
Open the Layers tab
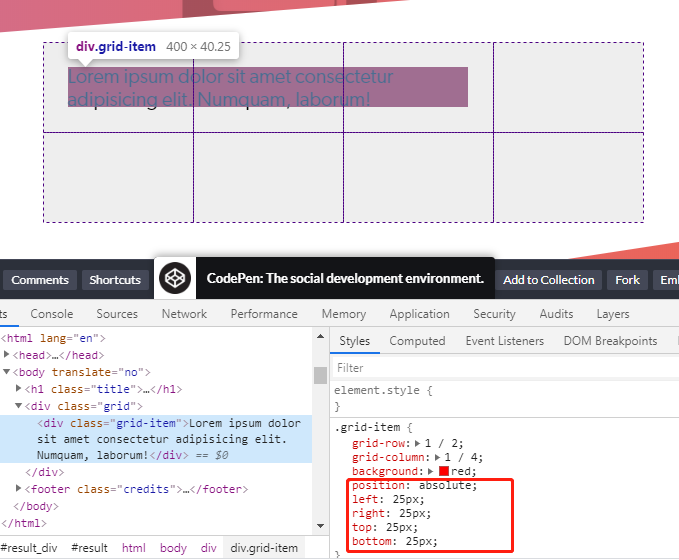tap(613, 314)
